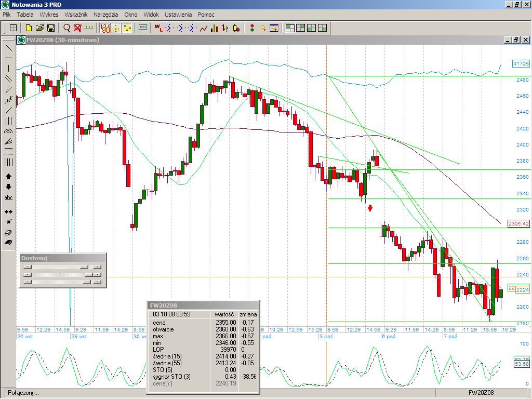Select the fan lines drawing tool
The height and width of the screenshot is (399, 532).
(8, 141)
